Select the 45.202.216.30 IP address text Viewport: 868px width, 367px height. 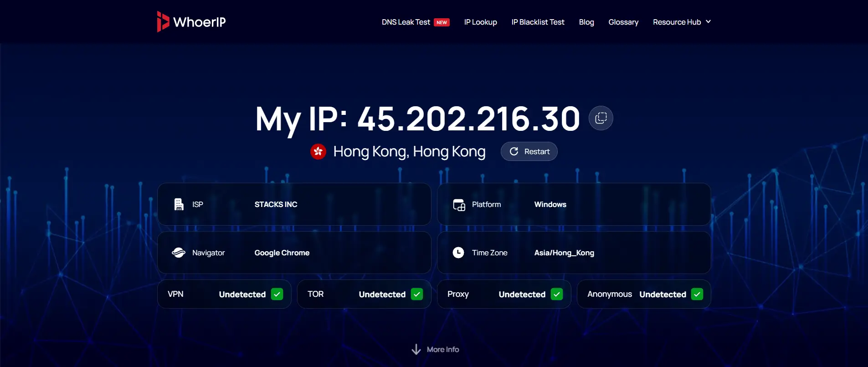pyautogui.click(x=468, y=119)
